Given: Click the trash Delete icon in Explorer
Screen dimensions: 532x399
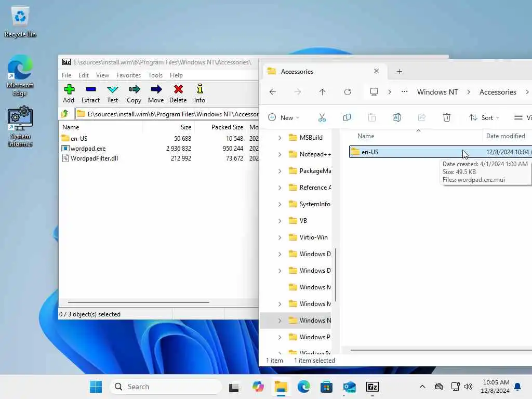Looking at the screenshot, I should click(x=446, y=118).
